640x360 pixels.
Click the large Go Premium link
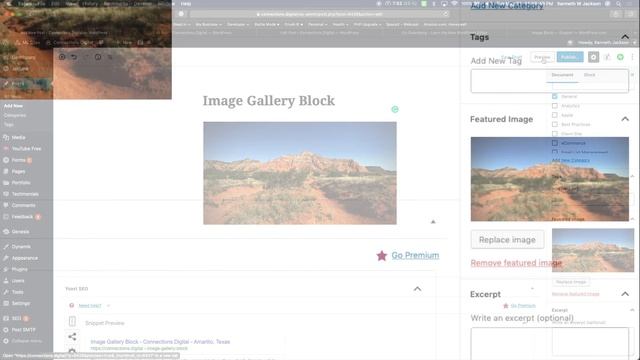[x=415, y=256]
